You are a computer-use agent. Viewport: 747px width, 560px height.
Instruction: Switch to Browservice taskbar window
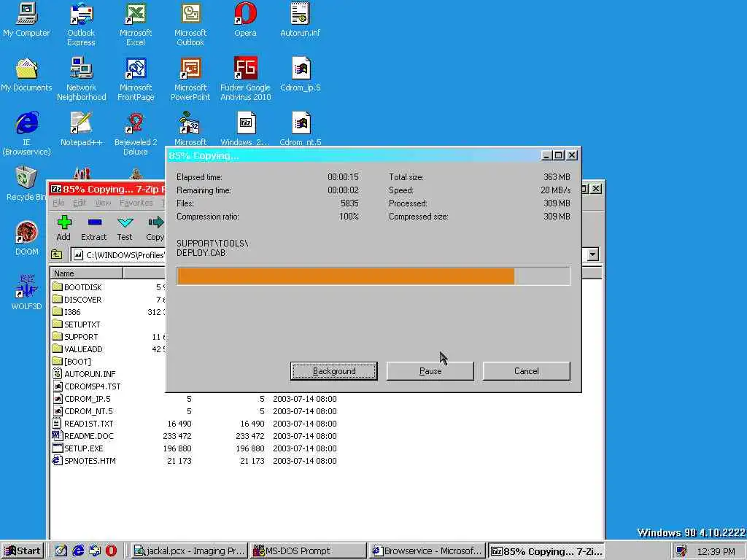coord(427,551)
